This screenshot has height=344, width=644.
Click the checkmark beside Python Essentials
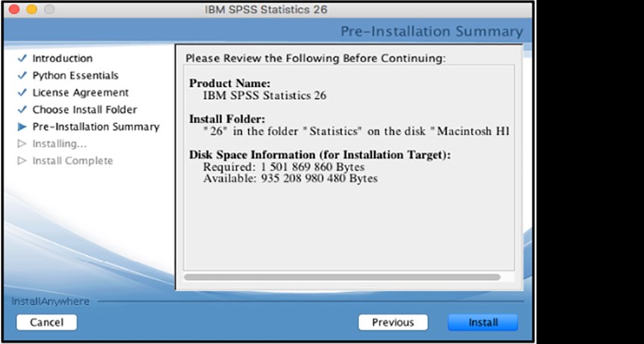click(x=22, y=76)
